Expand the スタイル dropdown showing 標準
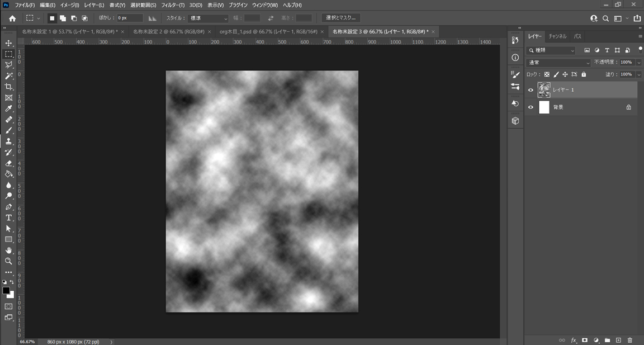This screenshot has height=345, width=644. click(x=207, y=18)
